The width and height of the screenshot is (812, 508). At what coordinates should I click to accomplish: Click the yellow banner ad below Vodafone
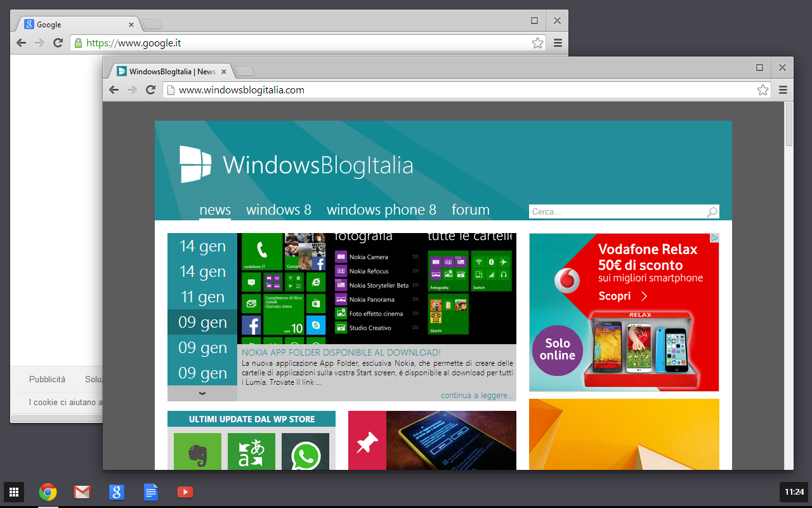click(624, 434)
